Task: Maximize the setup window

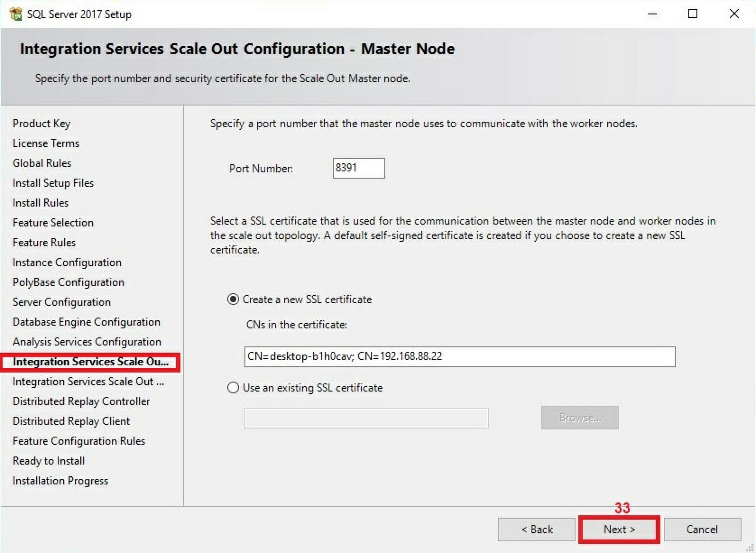Action: coord(693,14)
